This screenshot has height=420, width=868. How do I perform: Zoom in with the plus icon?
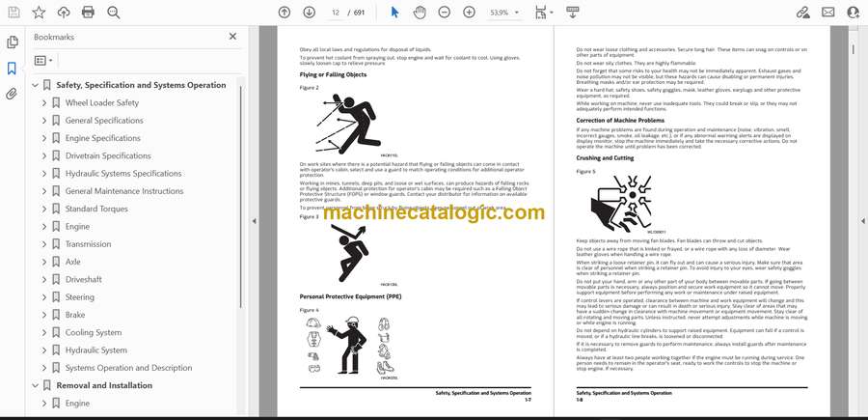[x=469, y=13]
